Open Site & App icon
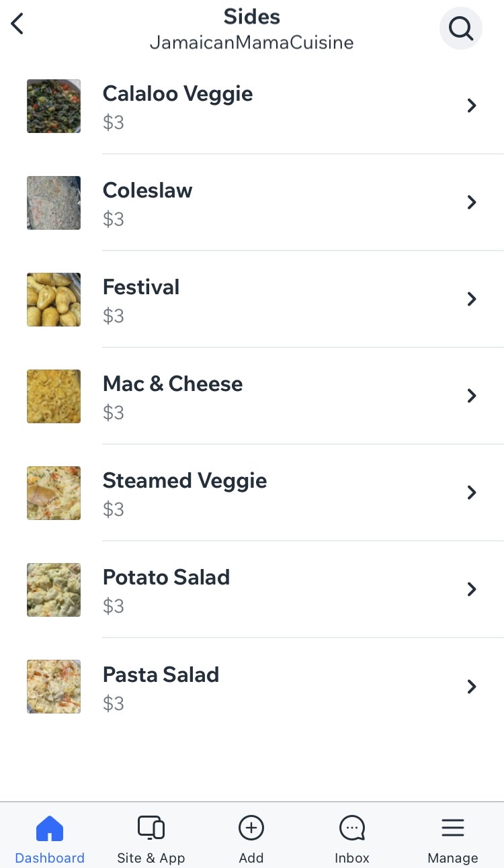 [151, 828]
